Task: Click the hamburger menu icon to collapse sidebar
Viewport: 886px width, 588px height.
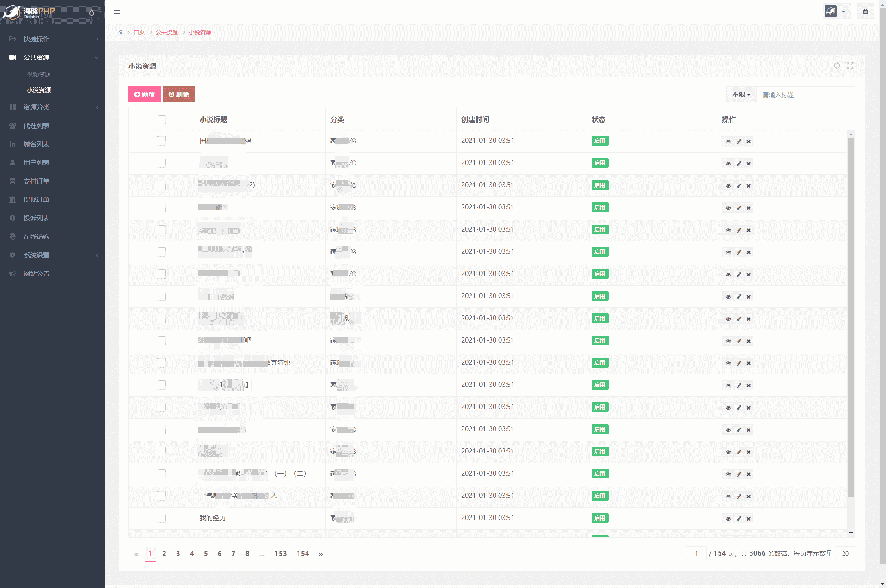Action: pyautogui.click(x=117, y=12)
